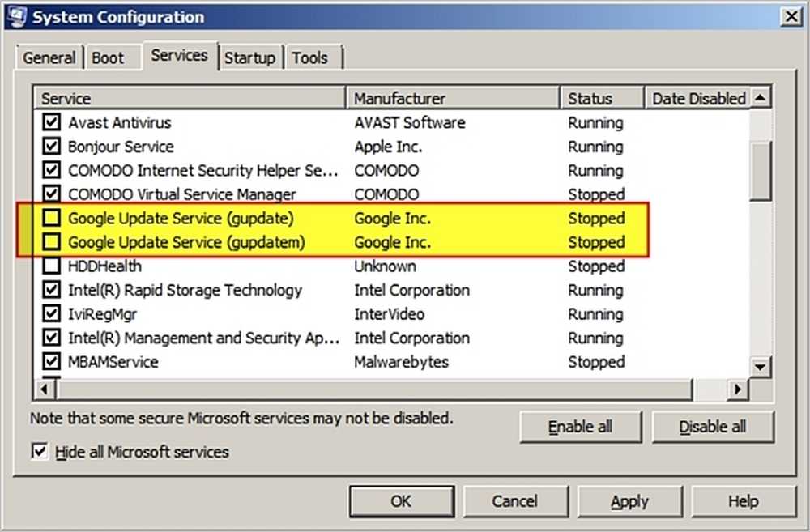Click the horizontal scroll left arrow

point(45,389)
